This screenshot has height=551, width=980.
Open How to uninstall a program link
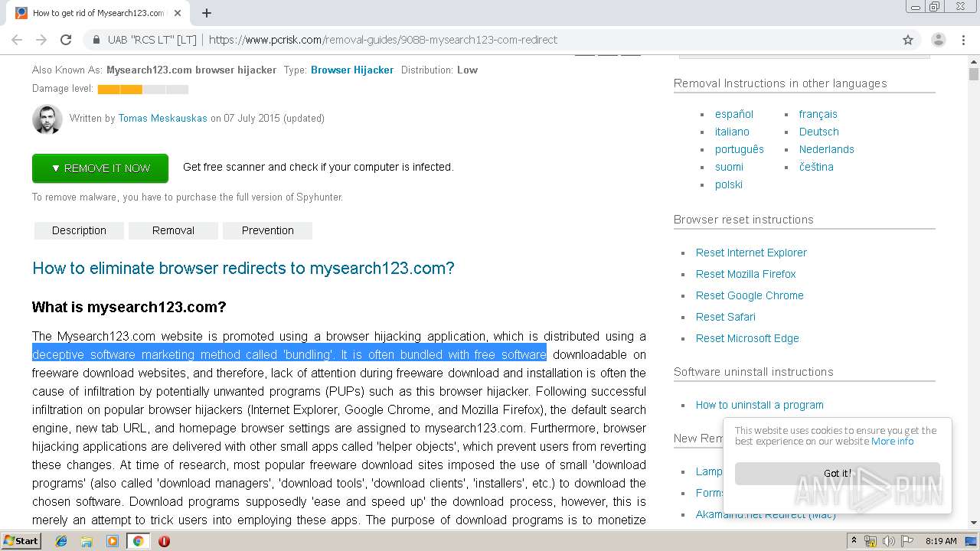759,405
